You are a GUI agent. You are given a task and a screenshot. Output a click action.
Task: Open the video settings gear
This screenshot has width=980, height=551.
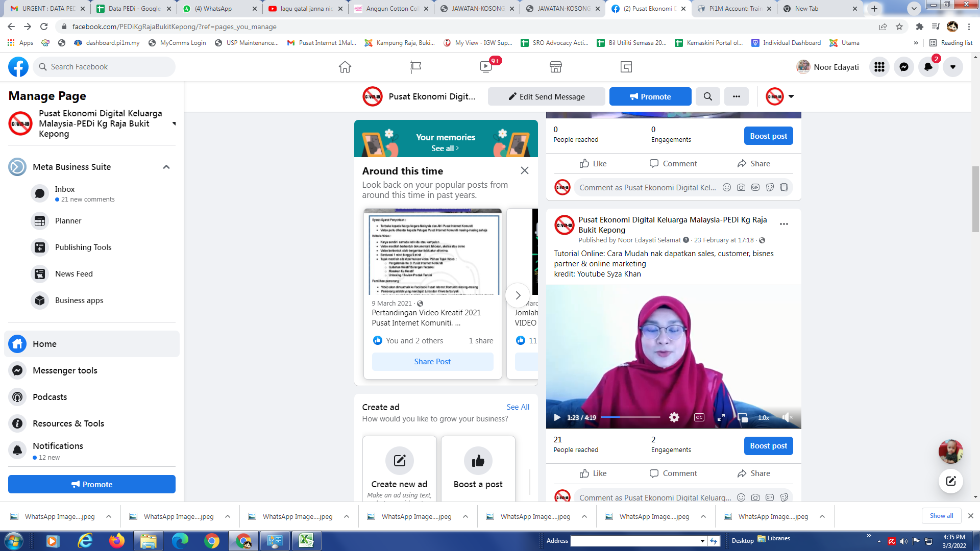pos(674,417)
